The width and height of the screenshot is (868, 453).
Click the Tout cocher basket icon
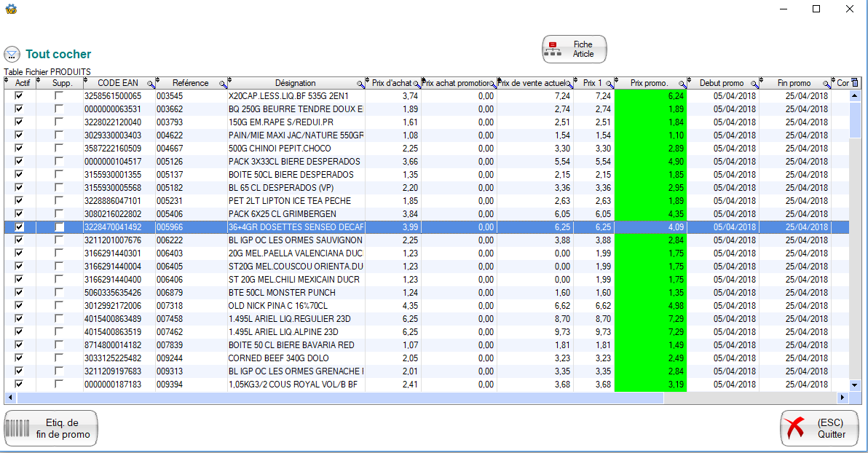click(12, 54)
